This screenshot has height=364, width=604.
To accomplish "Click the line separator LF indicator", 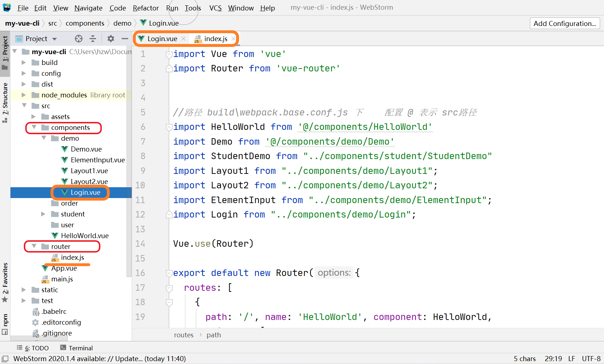I will pos(572,359).
